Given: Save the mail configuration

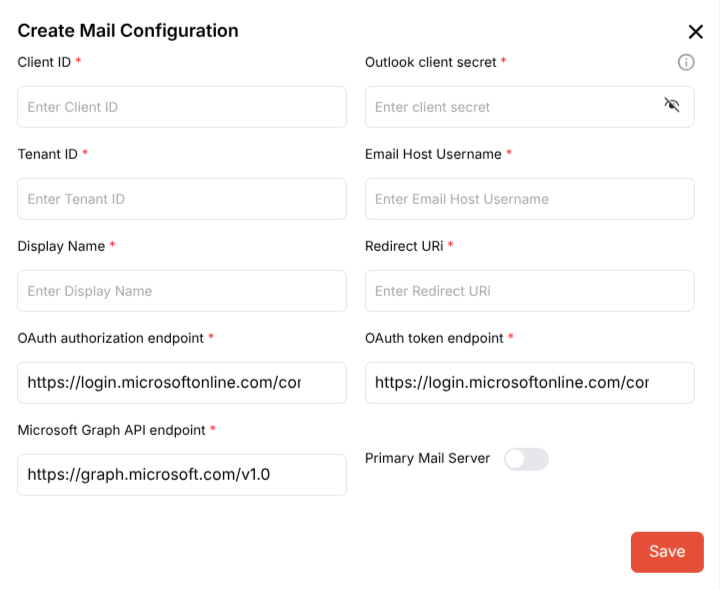Looking at the screenshot, I should 667,551.
